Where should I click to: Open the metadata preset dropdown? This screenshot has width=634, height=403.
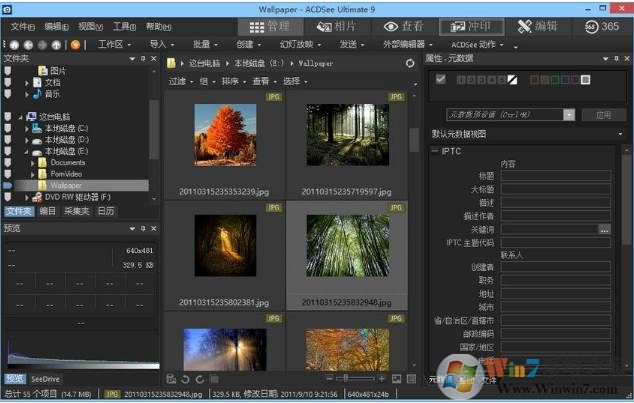pyautogui.click(x=569, y=115)
